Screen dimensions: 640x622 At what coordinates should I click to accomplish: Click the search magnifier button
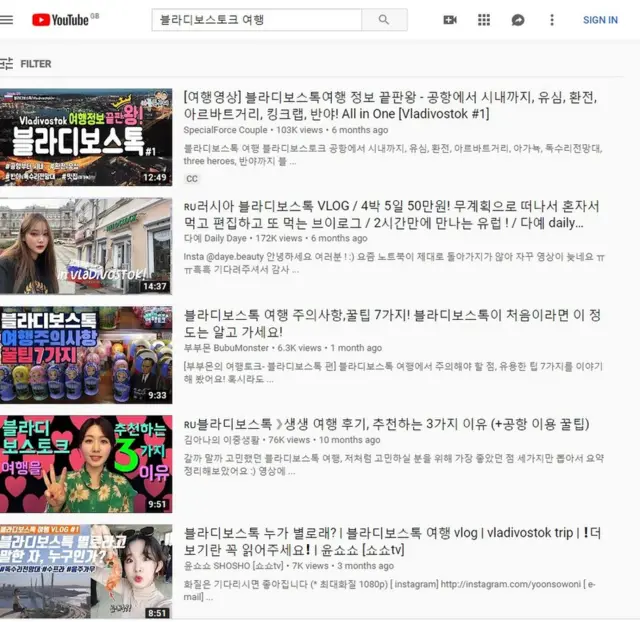(384, 20)
